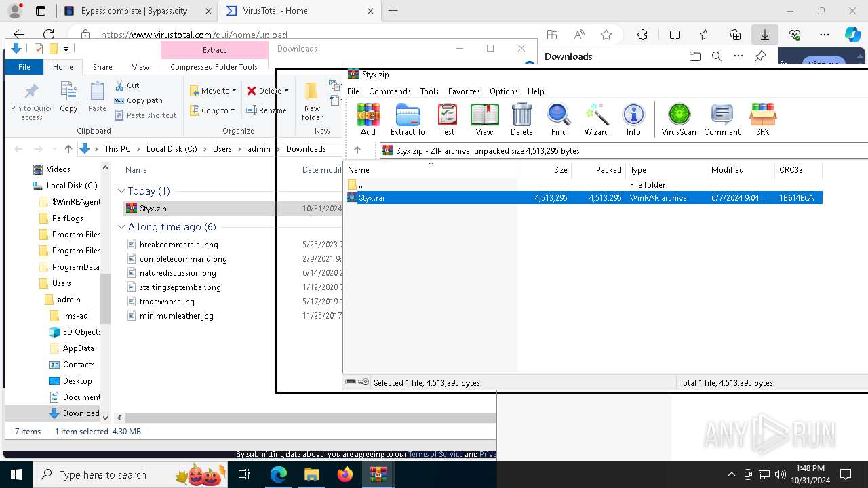
Task: Click the Add icon in WinRAR toolbar
Action: pos(368,119)
